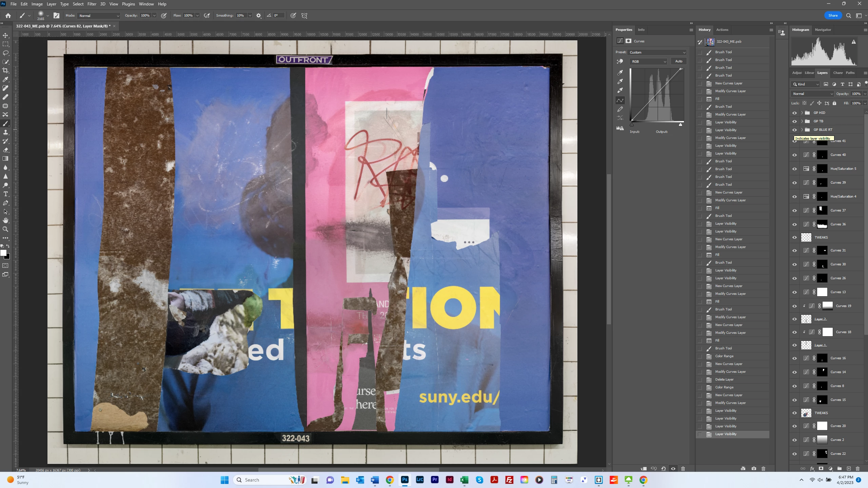Toggle visibility of Hue/Saturation 5 layer
The height and width of the screenshot is (488, 868).
tap(794, 169)
